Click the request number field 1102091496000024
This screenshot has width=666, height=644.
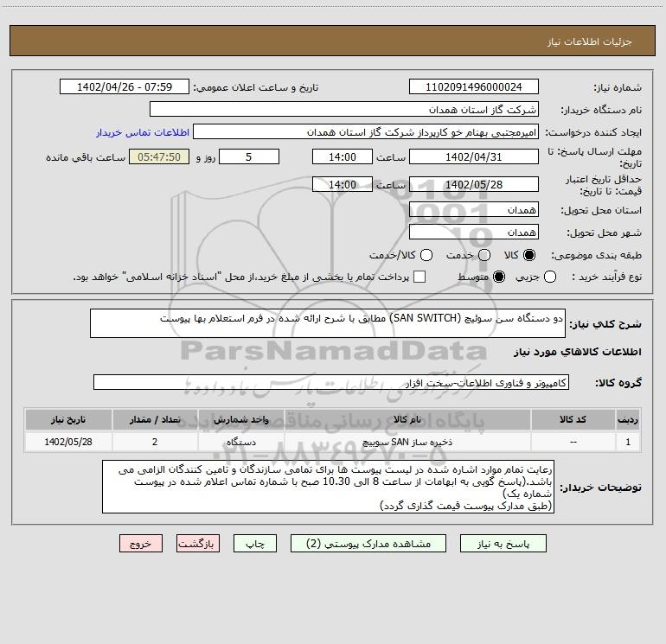[x=474, y=87]
